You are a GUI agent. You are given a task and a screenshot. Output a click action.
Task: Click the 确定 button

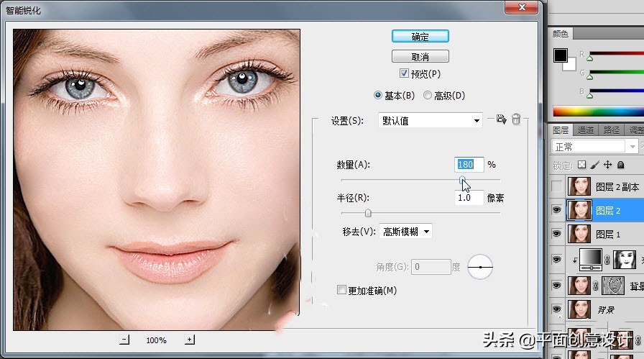420,37
